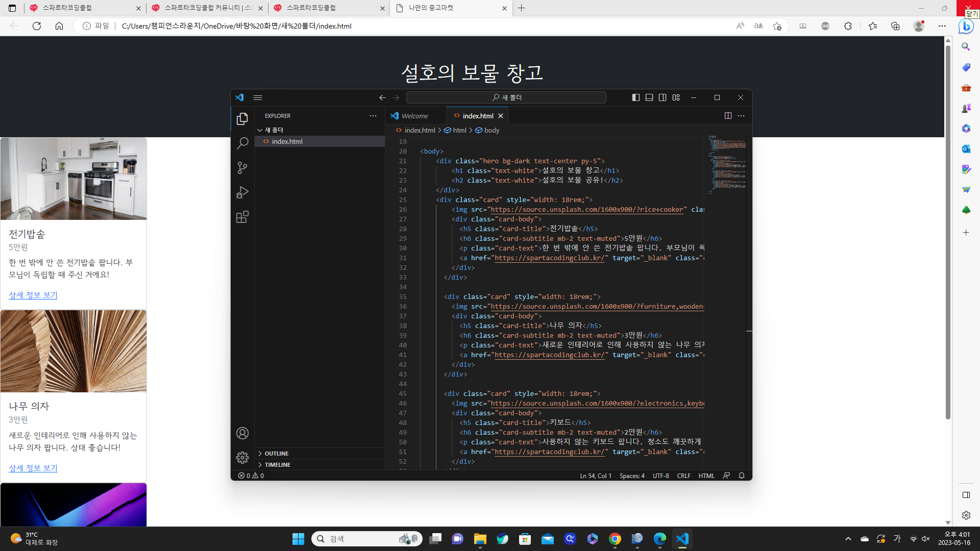The height and width of the screenshot is (551, 980).
Task: Change Spaces: 4 indentation setting
Action: tap(632, 475)
